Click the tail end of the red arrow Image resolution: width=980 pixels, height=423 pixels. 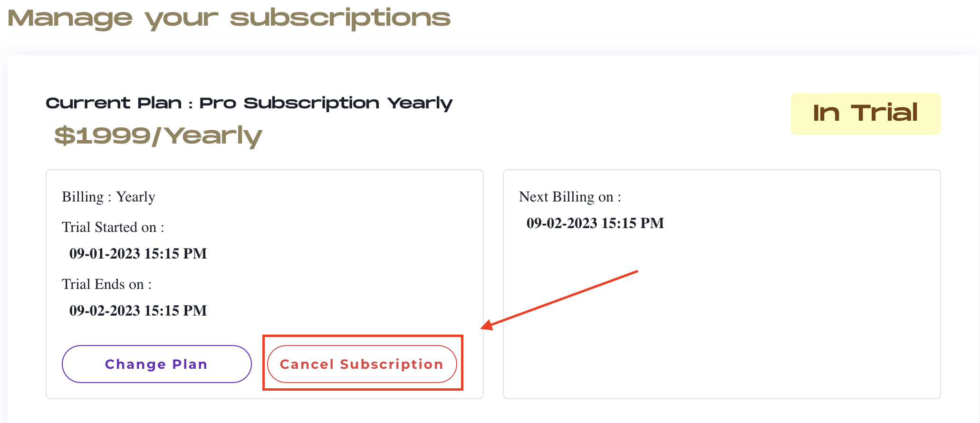(x=635, y=272)
